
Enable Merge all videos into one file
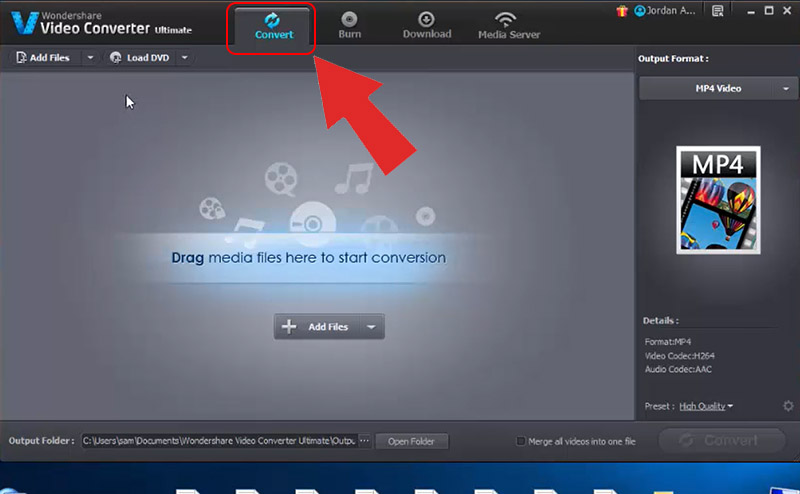520,441
